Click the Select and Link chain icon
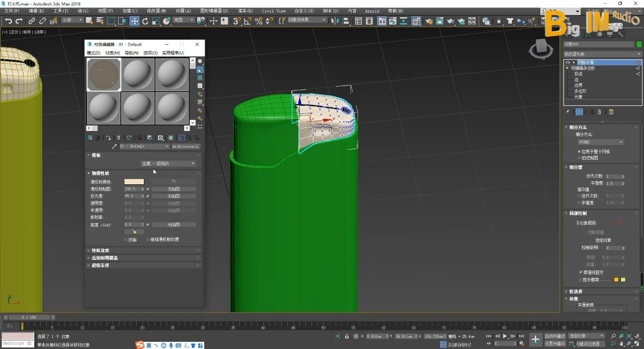This screenshot has width=644, height=349. click(x=32, y=21)
